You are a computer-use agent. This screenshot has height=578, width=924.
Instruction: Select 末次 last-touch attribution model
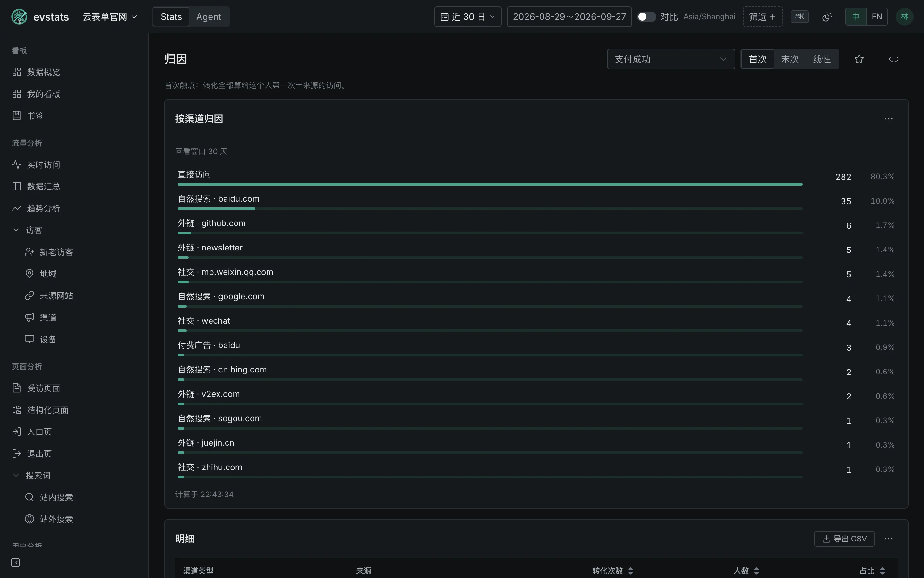pos(790,59)
